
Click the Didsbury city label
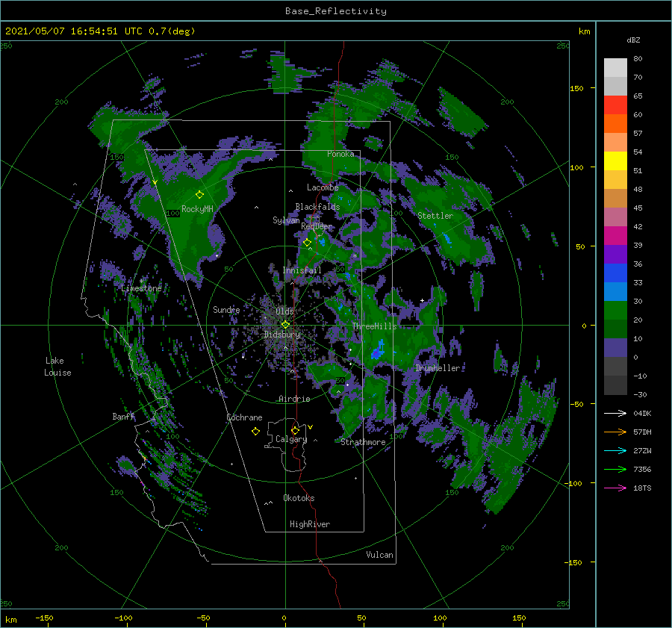click(282, 335)
